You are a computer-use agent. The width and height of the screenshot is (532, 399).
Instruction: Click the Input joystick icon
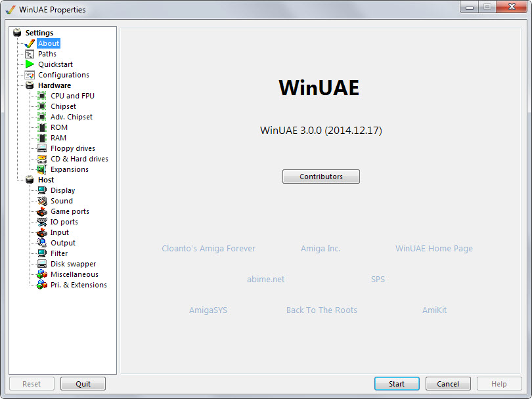click(x=42, y=232)
